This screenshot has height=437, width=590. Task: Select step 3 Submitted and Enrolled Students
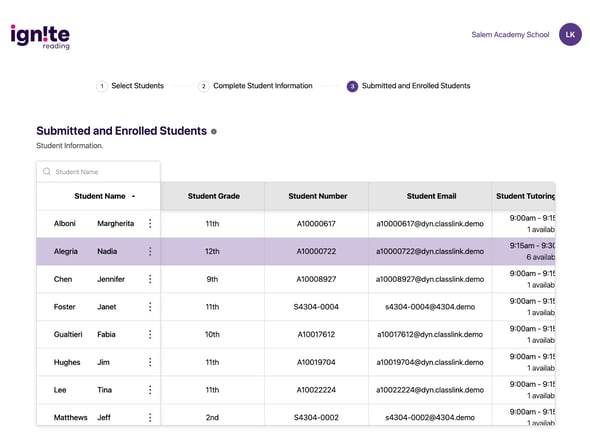(x=408, y=86)
